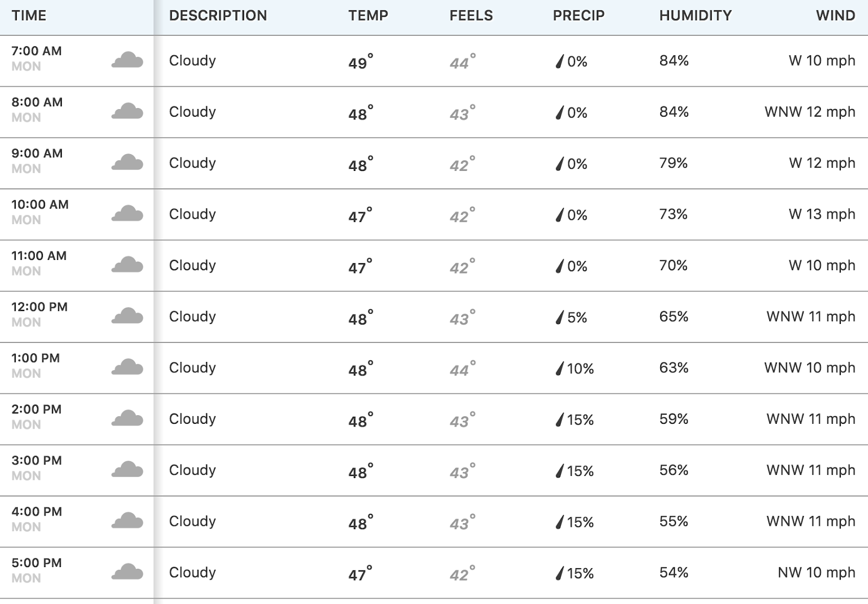Viewport: 868px width, 604px height.
Task: Click the raindrop icon in 1:00 PM row
Action: click(559, 368)
